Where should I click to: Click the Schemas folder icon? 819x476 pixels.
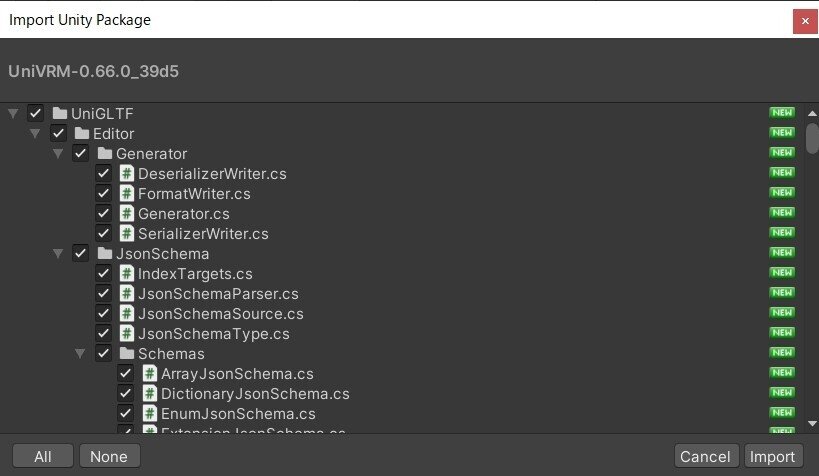tap(127, 353)
